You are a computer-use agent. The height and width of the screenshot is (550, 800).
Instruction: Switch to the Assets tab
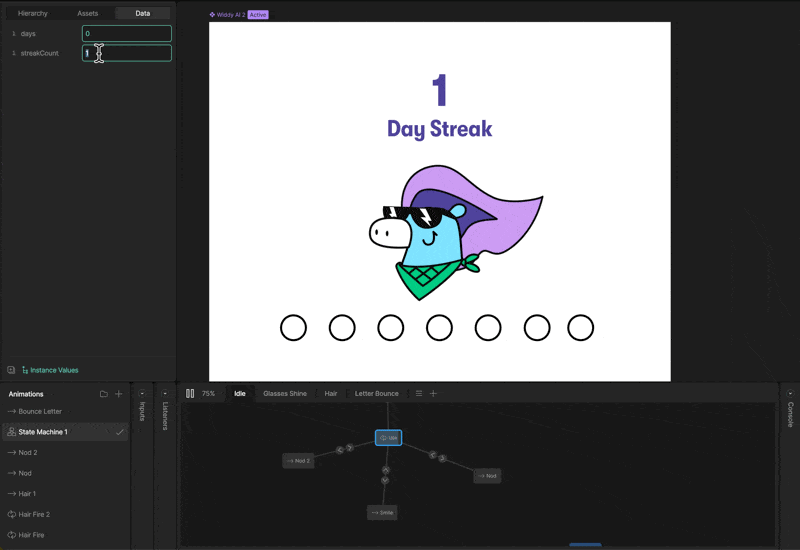(87, 13)
